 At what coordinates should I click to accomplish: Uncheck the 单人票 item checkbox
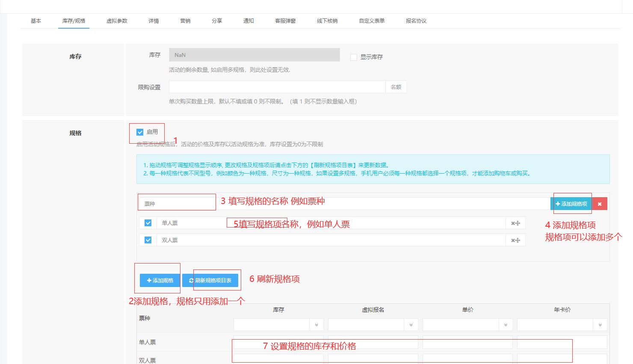coord(148,223)
